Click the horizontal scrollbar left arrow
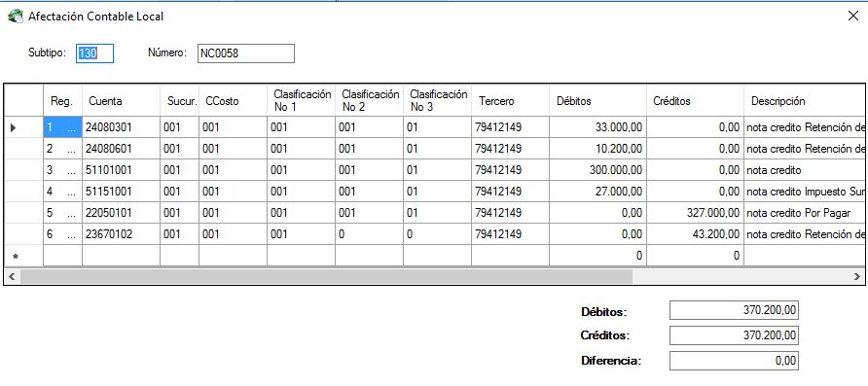This screenshot has height=386, width=868. [11, 275]
